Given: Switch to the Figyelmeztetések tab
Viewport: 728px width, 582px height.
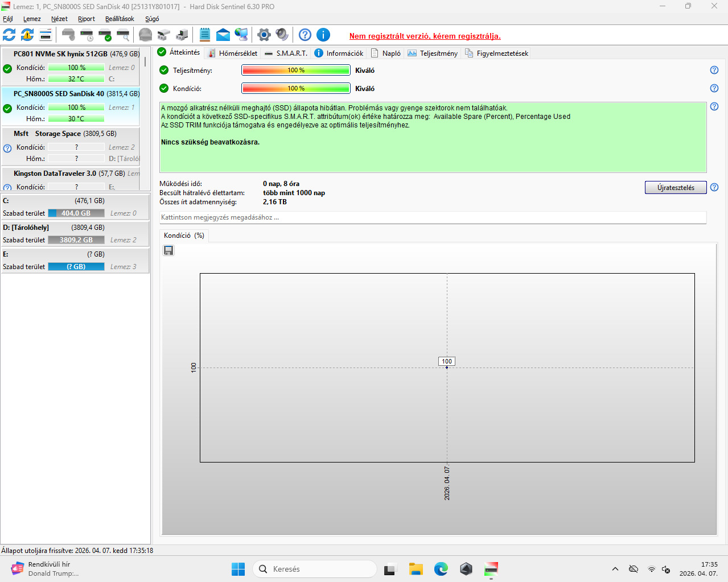Looking at the screenshot, I should coord(496,53).
